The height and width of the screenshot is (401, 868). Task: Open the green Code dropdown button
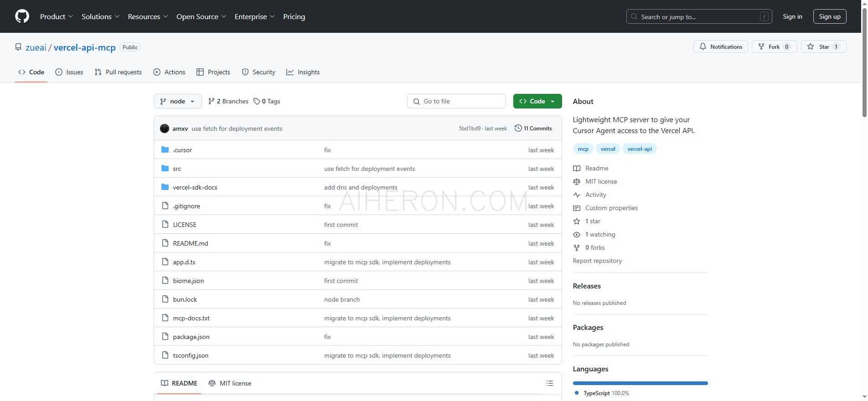pos(537,101)
